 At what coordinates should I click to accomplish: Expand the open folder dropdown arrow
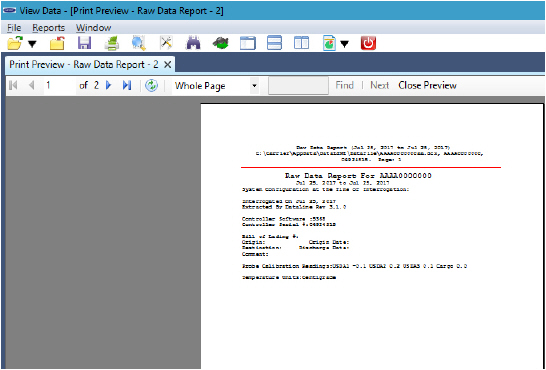pos(32,44)
